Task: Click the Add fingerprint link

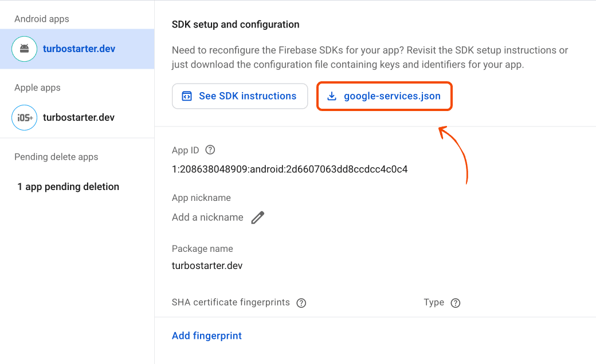Action: (207, 335)
